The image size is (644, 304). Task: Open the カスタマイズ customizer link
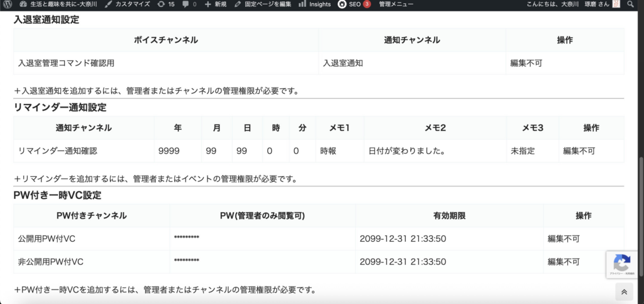pos(126,4)
